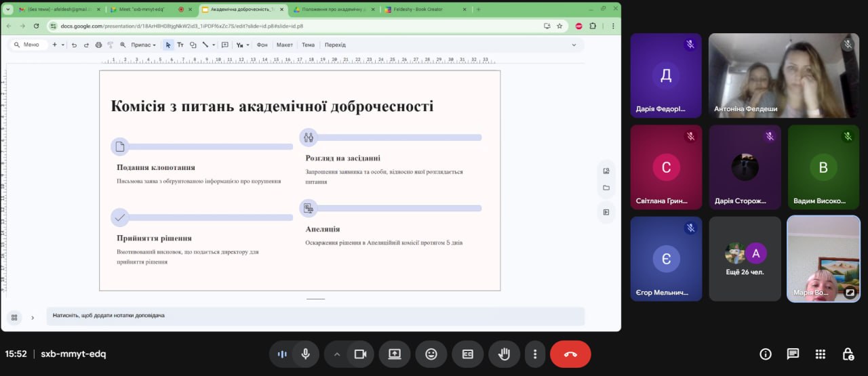Select the text box tool in Slides

coord(180,45)
